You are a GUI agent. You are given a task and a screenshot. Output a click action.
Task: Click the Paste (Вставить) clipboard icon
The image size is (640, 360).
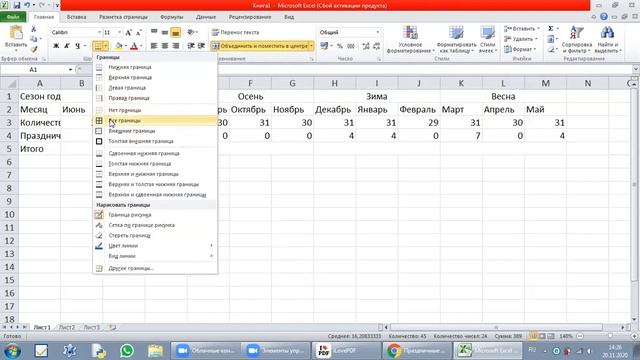(x=16, y=33)
